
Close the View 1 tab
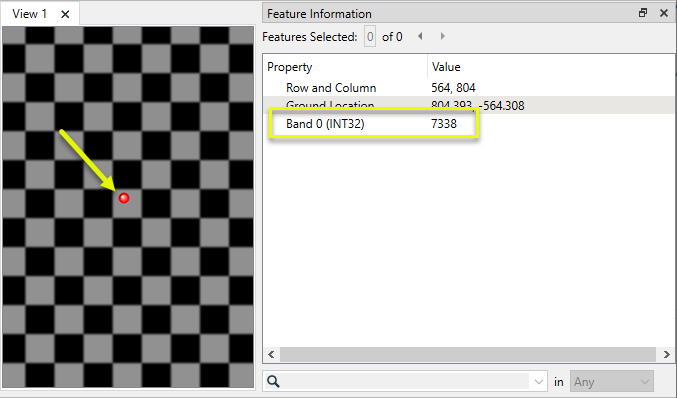tap(65, 14)
